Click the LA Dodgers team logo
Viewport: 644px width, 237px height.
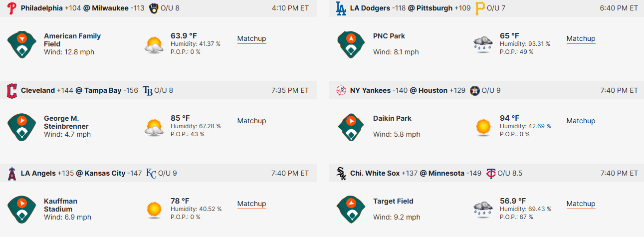coord(341,8)
